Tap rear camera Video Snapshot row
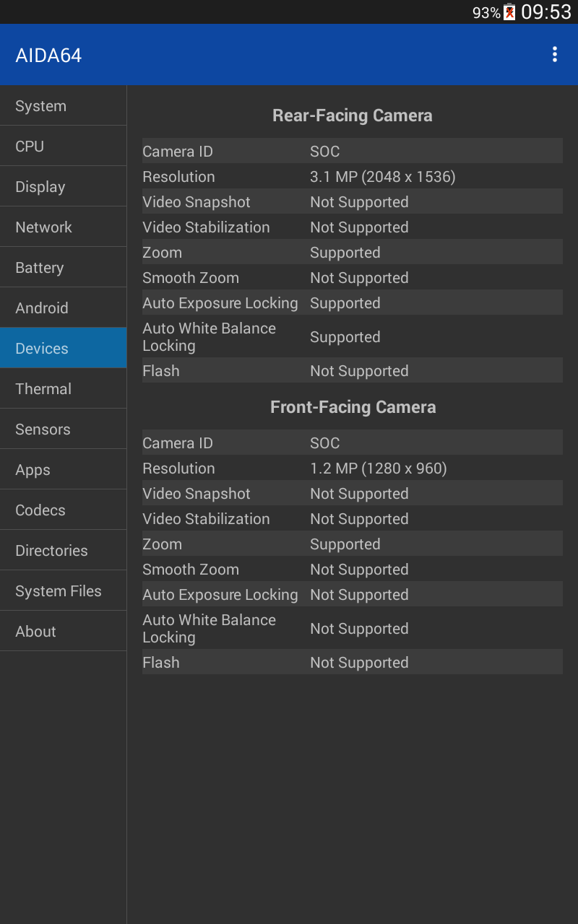The height and width of the screenshot is (924, 578). [x=353, y=201]
